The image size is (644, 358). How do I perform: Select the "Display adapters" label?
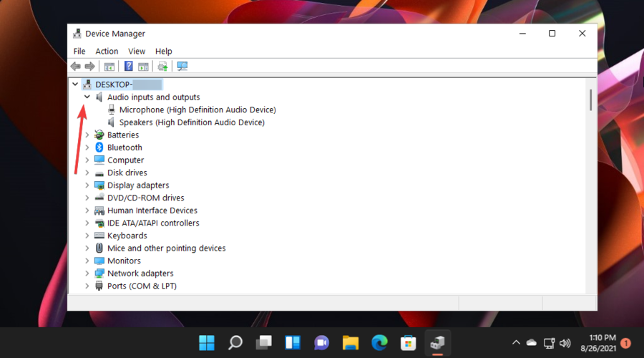point(138,185)
